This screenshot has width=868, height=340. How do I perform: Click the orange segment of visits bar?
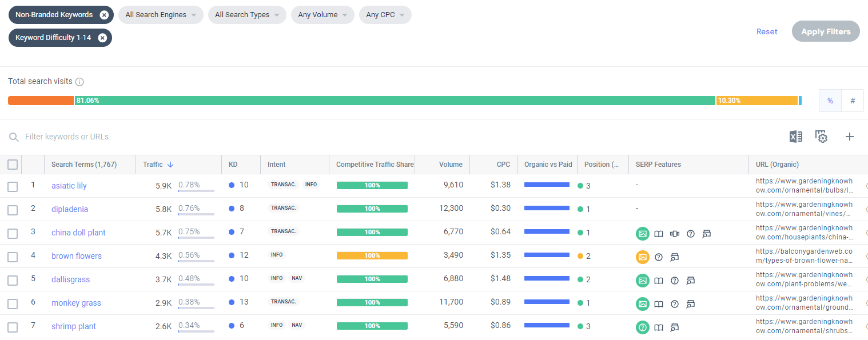pyautogui.click(x=41, y=101)
